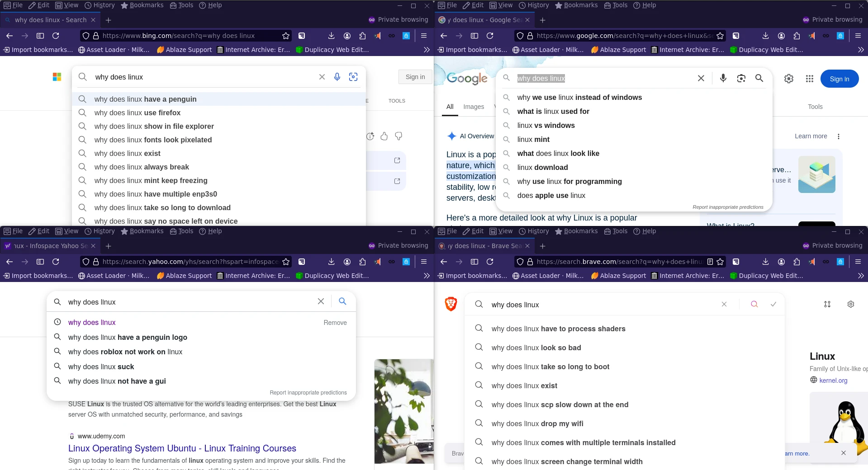Reload the page in Google window

490,36
